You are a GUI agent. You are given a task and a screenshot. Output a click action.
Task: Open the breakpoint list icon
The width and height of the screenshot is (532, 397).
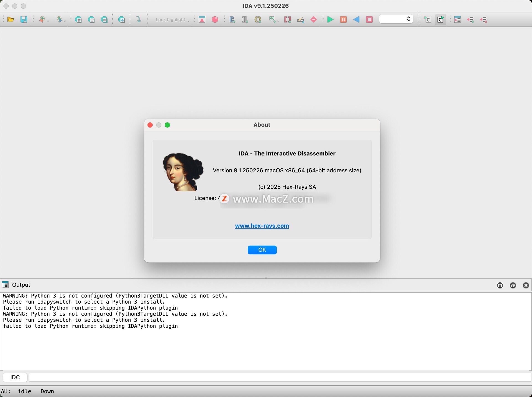click(x=457, y=20)
